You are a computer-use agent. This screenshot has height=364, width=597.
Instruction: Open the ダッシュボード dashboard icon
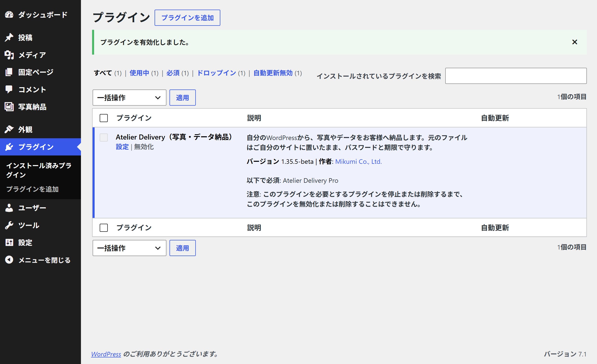(9, 15)
